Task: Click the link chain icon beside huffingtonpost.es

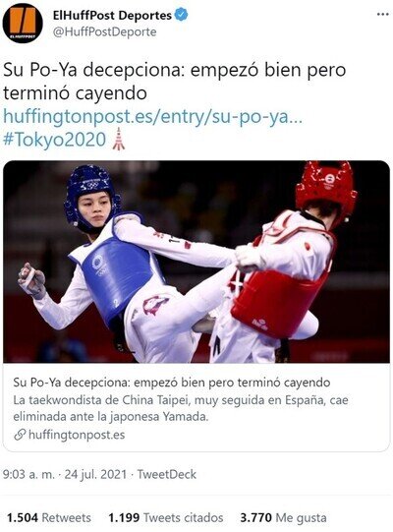Action: coord(20,435)
